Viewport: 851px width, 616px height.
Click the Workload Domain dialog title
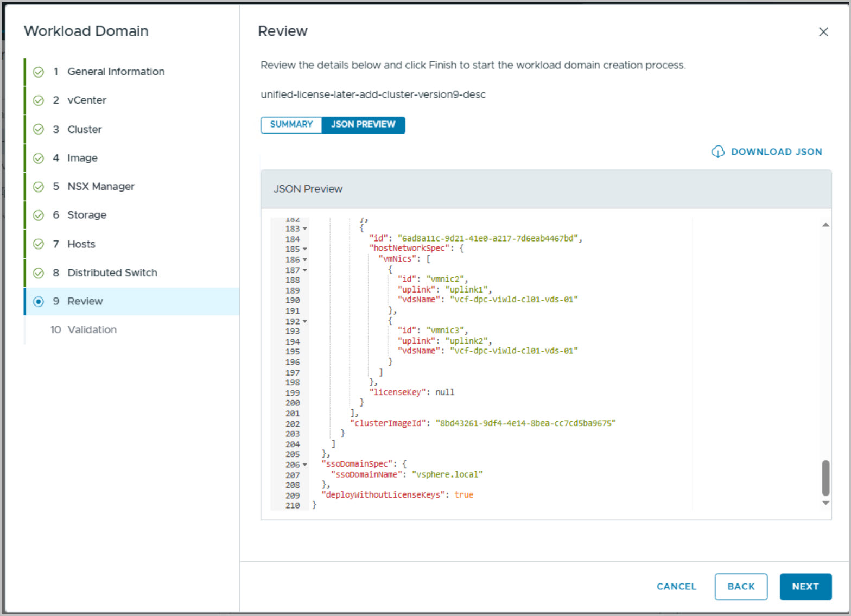tap(86, 31)
